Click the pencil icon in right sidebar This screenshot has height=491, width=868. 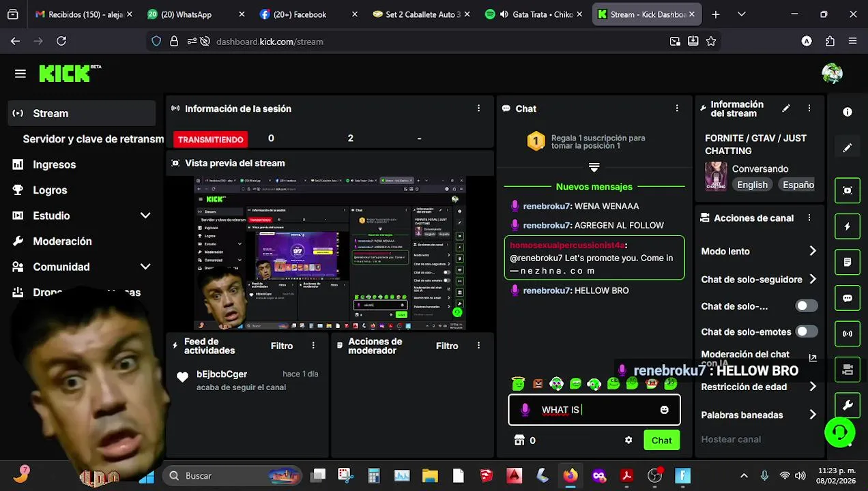(x=848, y=148)
